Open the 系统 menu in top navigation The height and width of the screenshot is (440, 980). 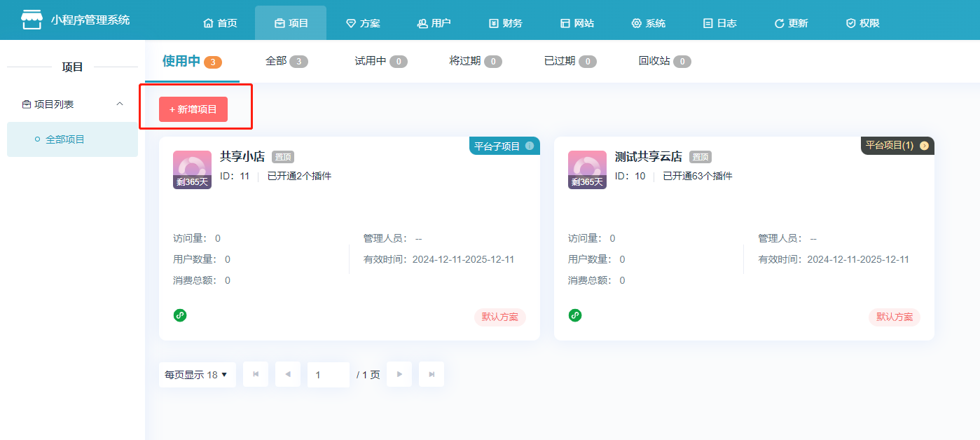pos(648,23)
